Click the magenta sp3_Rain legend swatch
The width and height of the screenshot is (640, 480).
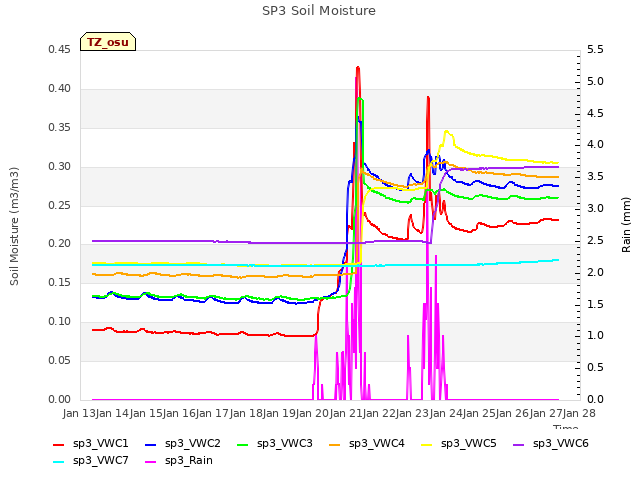(151, 462)
